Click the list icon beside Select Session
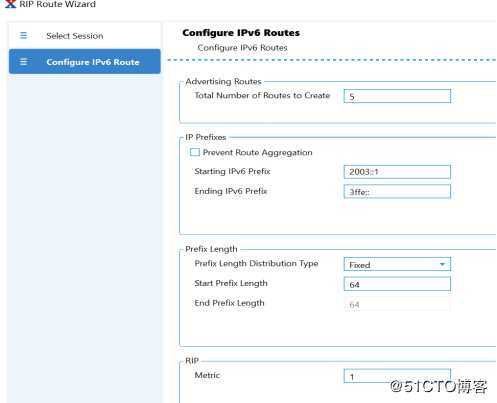 (x=23, y=35)
